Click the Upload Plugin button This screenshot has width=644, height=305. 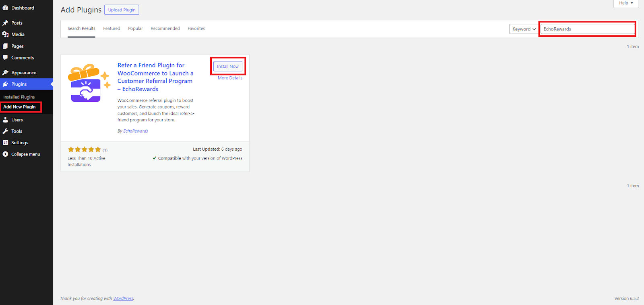pyautogui.click(x=122, y=10)
